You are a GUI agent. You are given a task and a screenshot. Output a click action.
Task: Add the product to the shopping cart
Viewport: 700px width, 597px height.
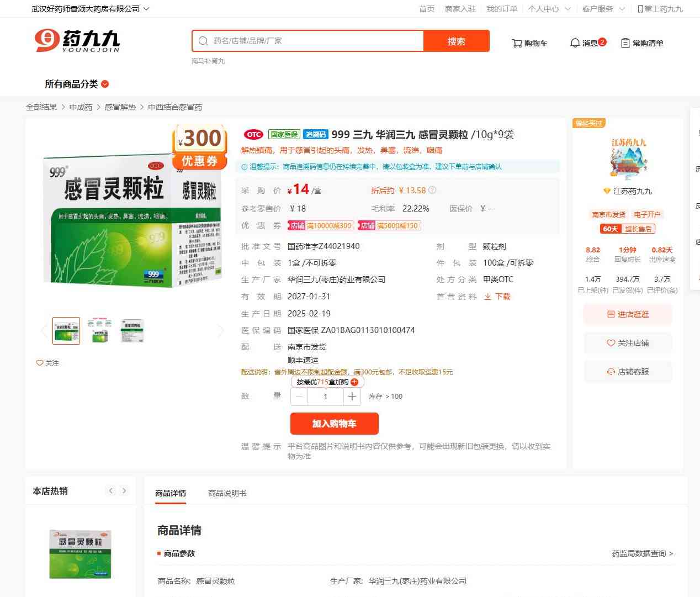point(334,424)
